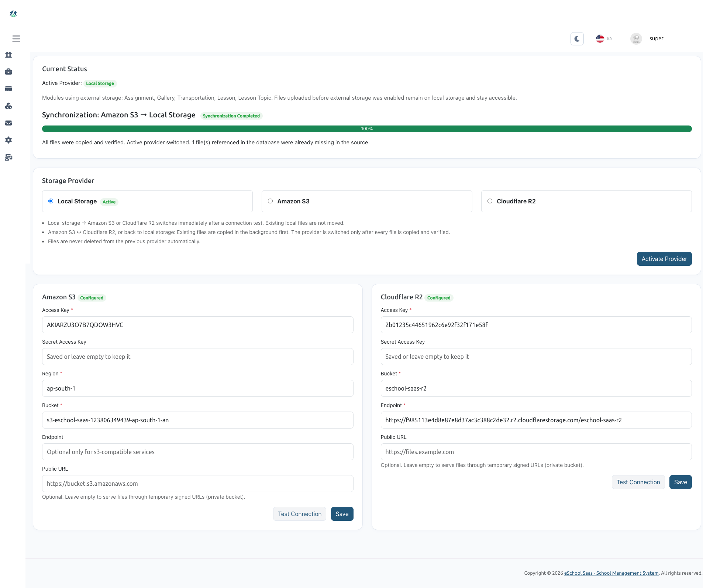Open the super user profile menu
This screenshot has width=703, height=588.
(656, 38)
